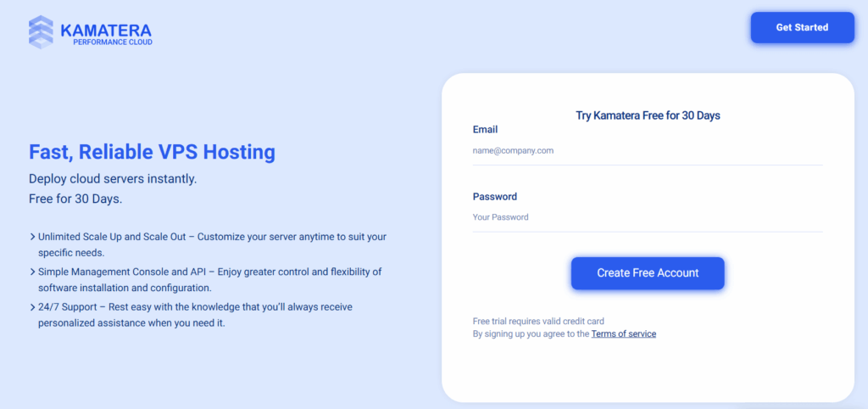This screenshot has width=868, height=409.
Task: Click the Password field label
Action: (x=495, y=196)
